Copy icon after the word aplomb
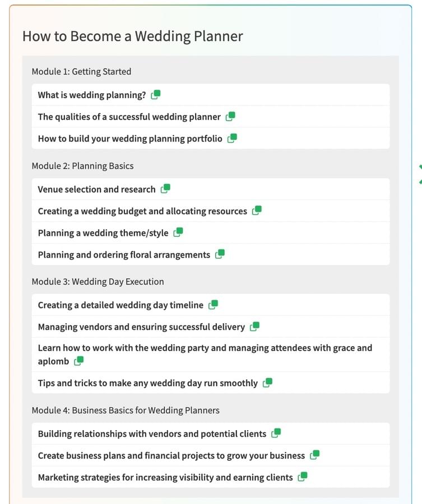The width and height of the screenshot is (422, 504). 79,361
